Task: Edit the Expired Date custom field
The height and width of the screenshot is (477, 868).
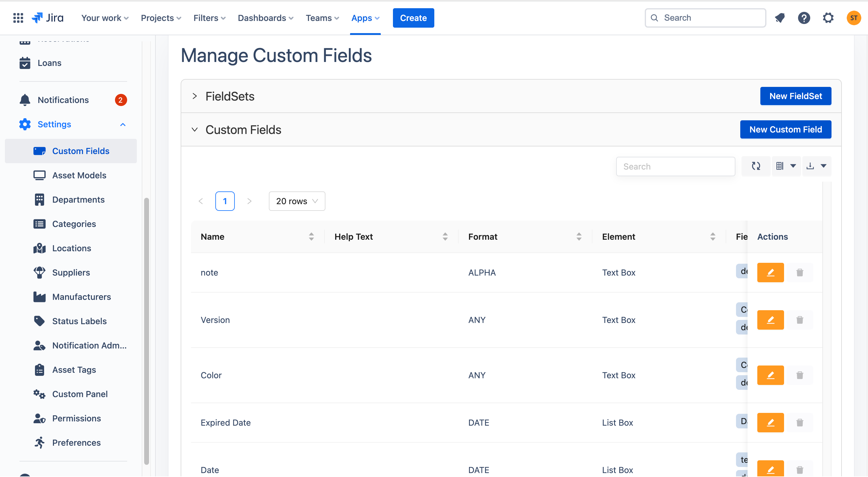Action: [x=770, y=423]
